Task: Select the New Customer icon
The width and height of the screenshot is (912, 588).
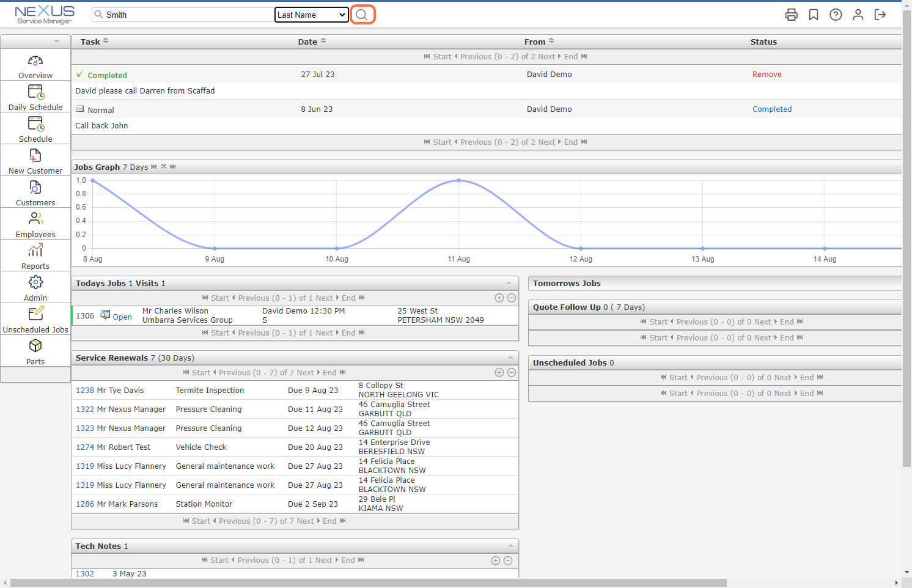Action: 35,160
